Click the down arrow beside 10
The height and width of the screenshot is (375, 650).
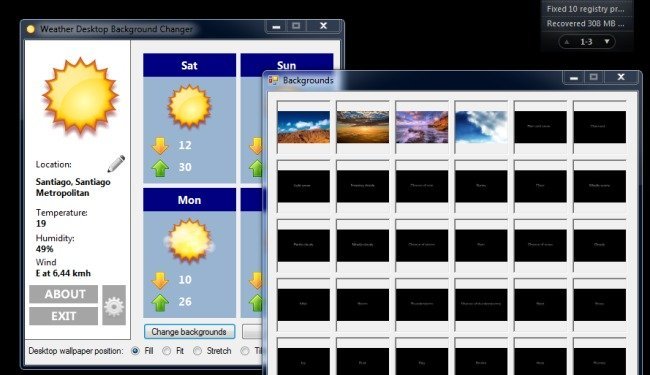160,280
